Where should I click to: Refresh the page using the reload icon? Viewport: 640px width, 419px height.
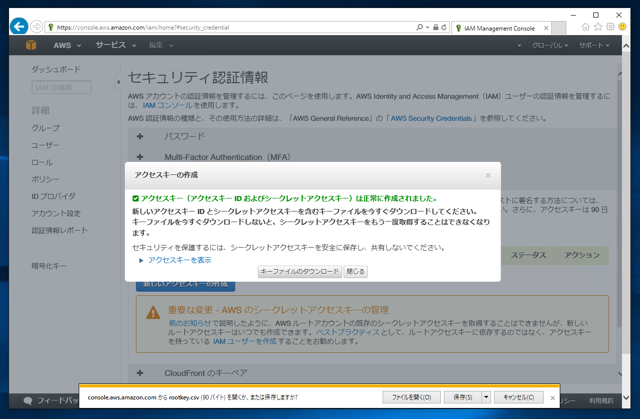coord(444,27)
